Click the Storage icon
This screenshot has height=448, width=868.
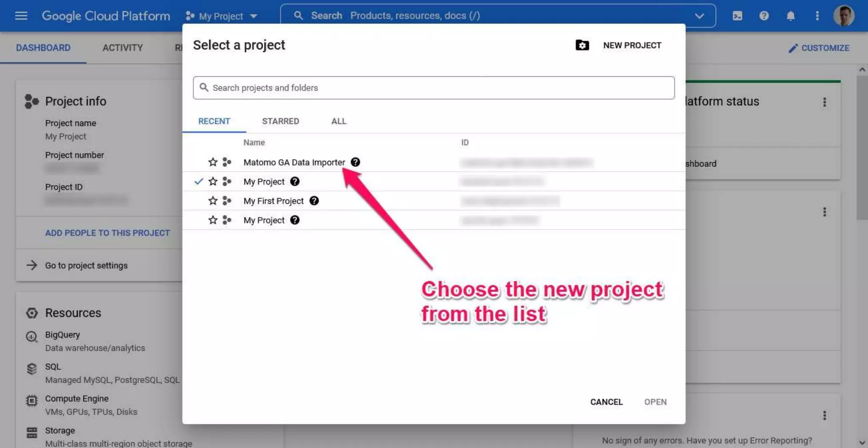[32, 433]
